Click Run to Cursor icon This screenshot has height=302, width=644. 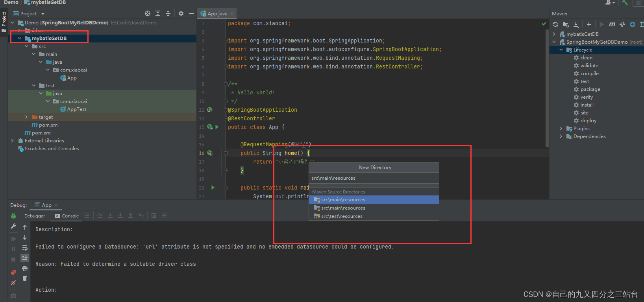click(141, 215)
